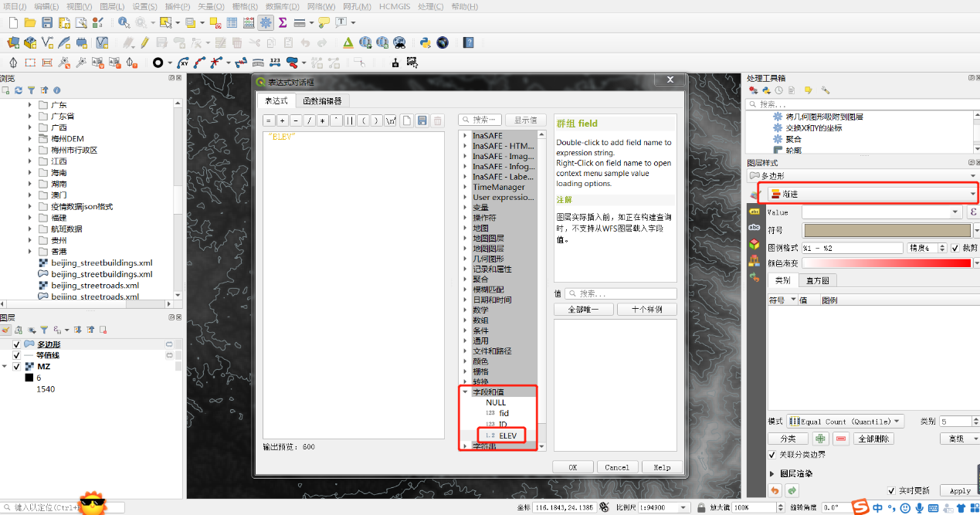Click the OK button in expression dialog
980x515 pixels.
coord(572,467)
